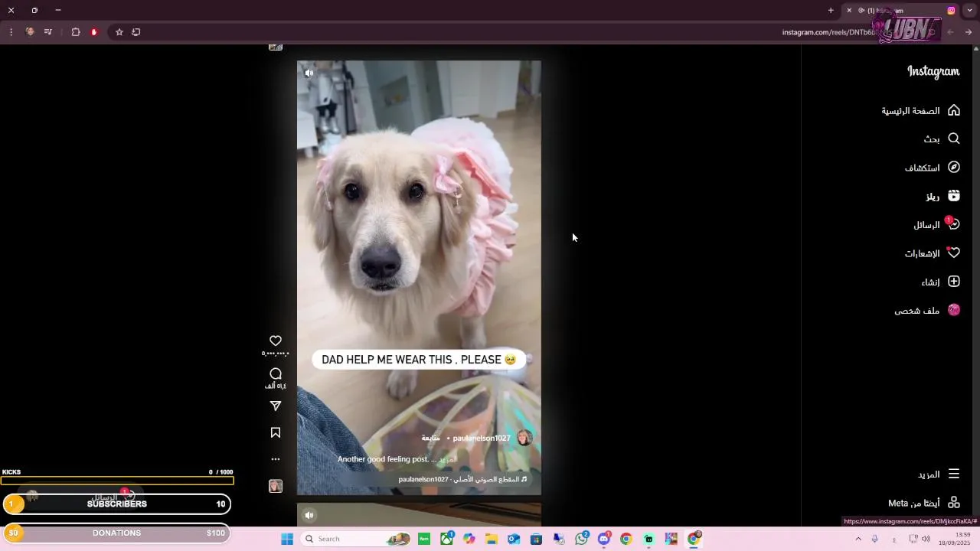This screenshot has width=980, height=551.
Task: Show hidden system tray icons
Action: point(858,539)
